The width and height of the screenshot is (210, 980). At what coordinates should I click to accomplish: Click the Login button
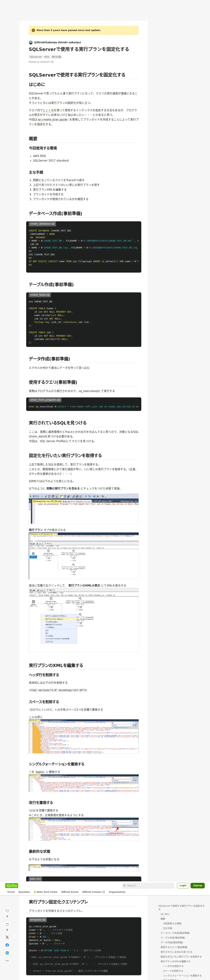(183, 885)
